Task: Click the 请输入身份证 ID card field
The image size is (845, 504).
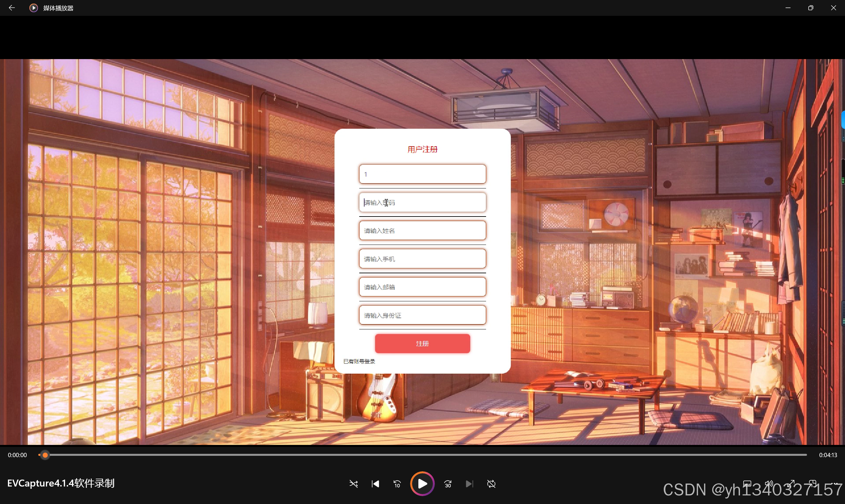Action: click(x=422, y=315)
